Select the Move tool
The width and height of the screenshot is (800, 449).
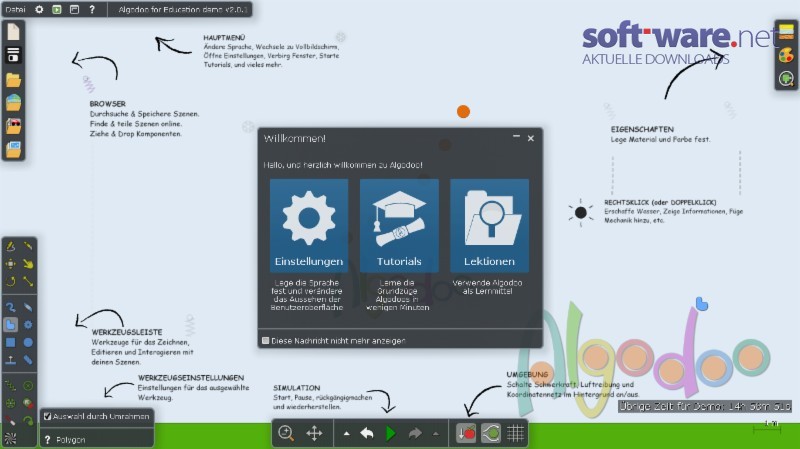tap(10, 264)
